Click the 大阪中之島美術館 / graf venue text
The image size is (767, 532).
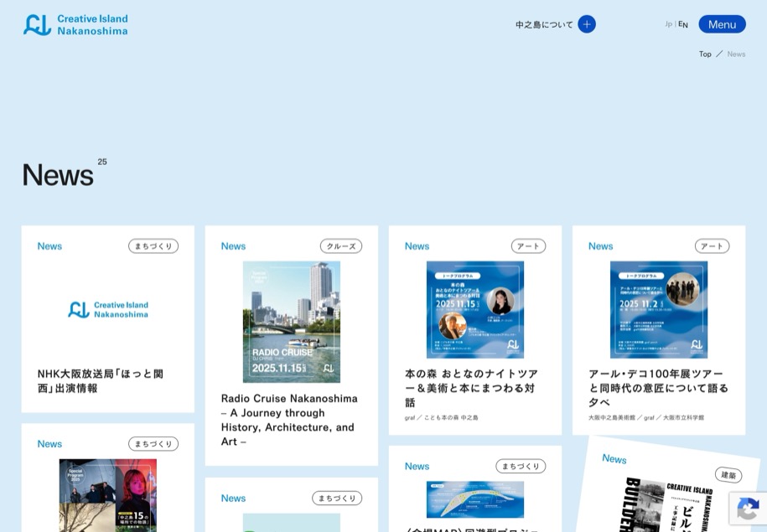coord(646,417)
